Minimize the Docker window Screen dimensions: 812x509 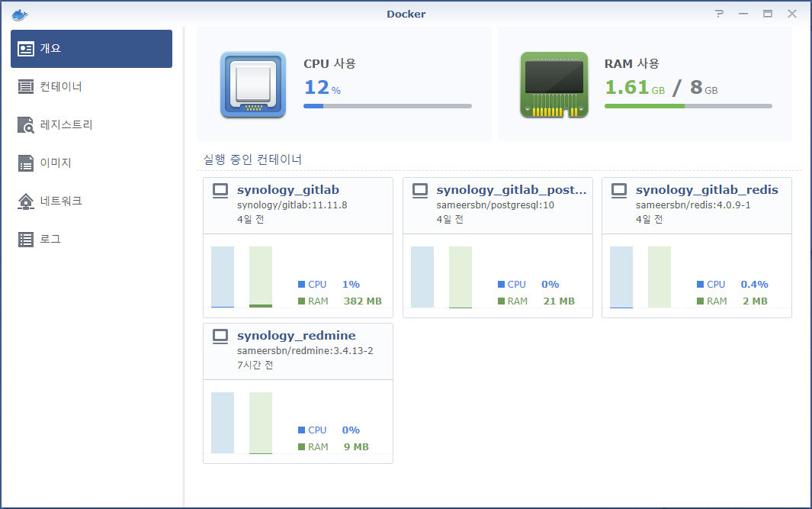coord(743,14)
